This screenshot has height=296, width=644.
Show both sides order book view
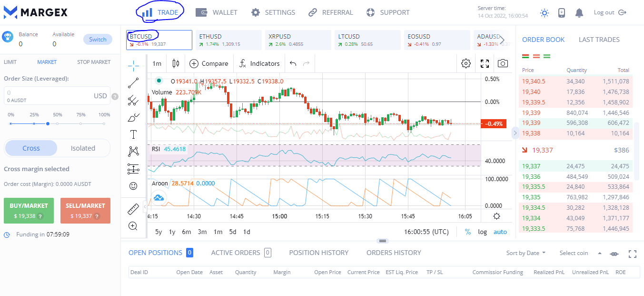[526, 56]
